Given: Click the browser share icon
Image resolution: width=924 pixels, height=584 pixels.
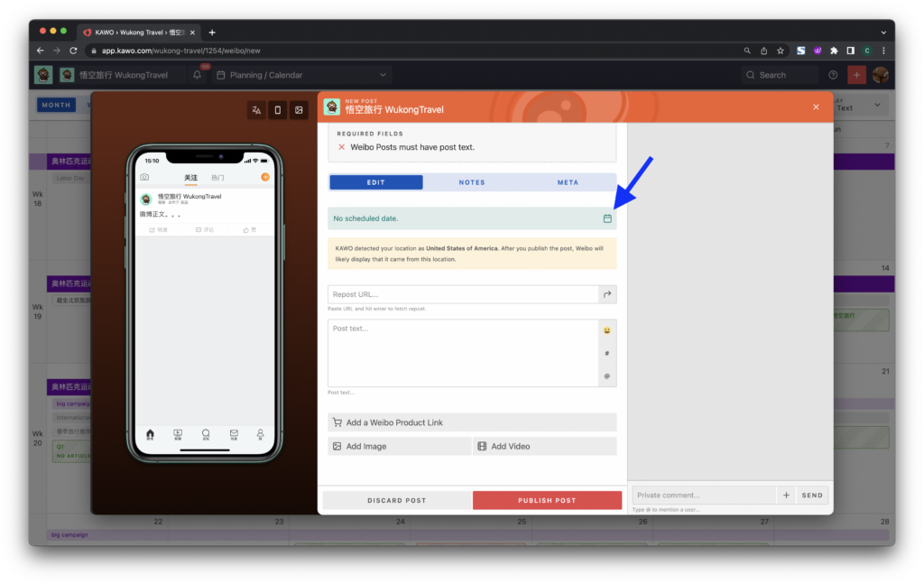Looking at the screenshot, I should pos(763,51).
